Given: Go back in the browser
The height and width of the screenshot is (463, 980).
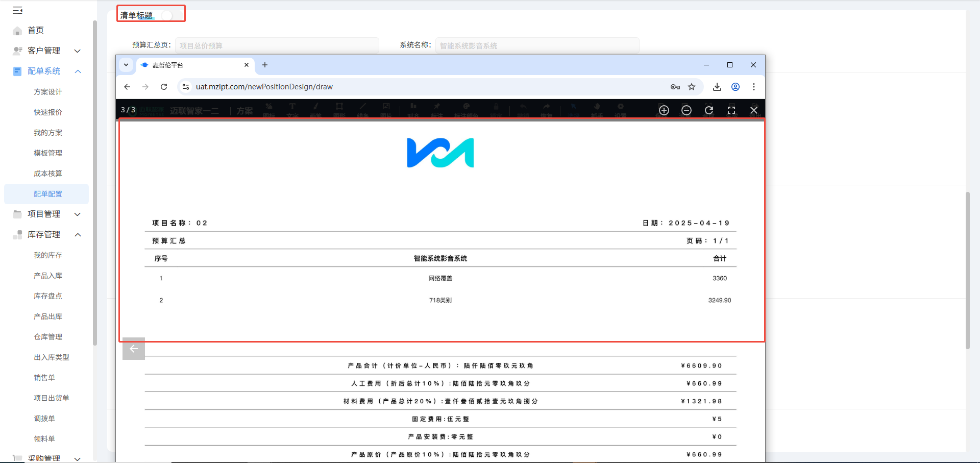Looking at the screenshot, I should click(x=127, y=87).
